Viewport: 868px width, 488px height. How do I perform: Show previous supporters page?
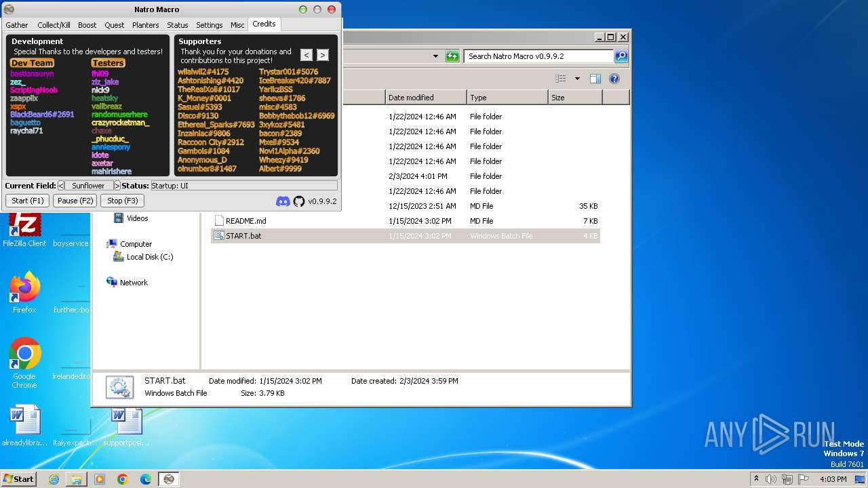(x=307, y=55)
